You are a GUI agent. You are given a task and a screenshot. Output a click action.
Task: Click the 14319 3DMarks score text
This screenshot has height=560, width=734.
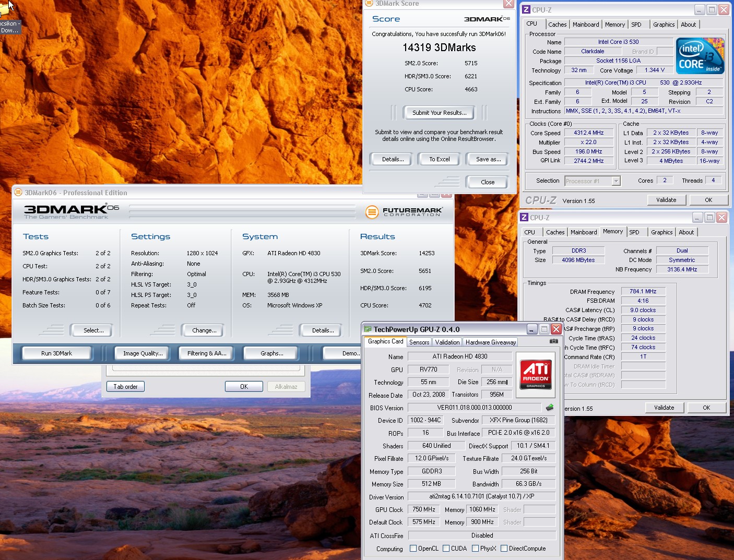tap(439, 47)
